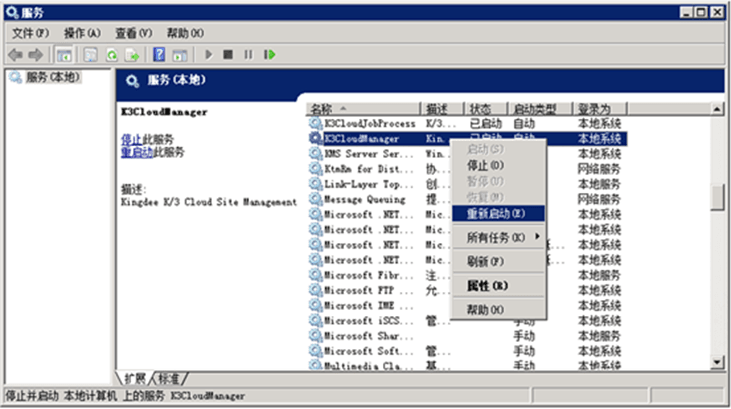Click the Export List toolbar icon
Screen dimensions: 731x409
pos(132,55)
